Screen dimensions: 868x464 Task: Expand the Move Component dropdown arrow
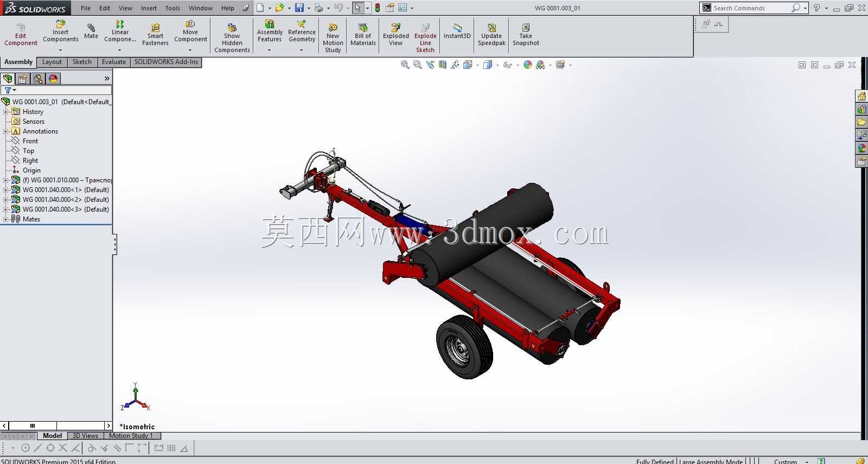coord(190,50)
